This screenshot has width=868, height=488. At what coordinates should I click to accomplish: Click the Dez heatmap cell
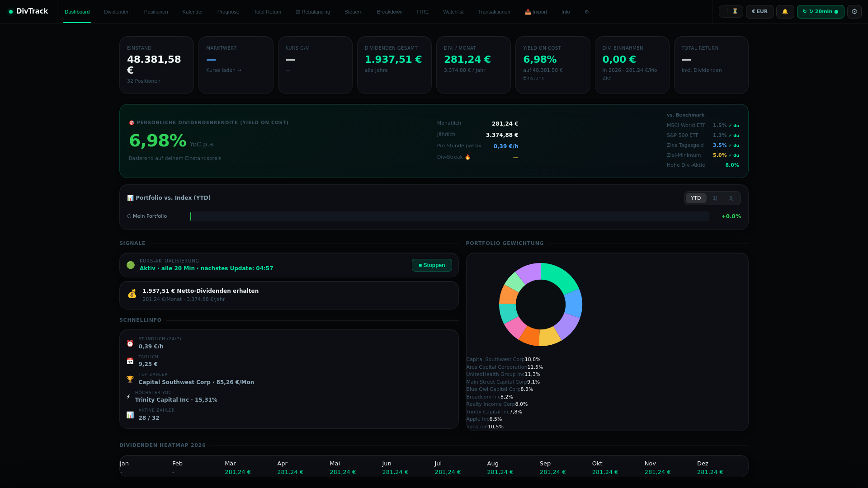722,468
